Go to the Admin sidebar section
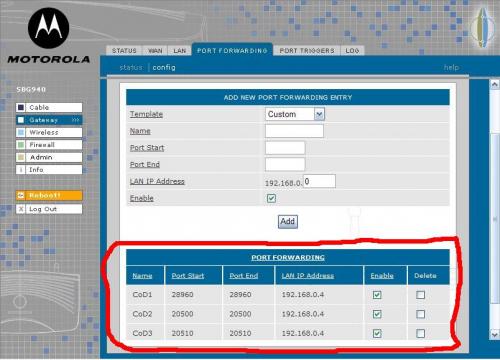This screenshot has width=500, height=360. point(49,157)
